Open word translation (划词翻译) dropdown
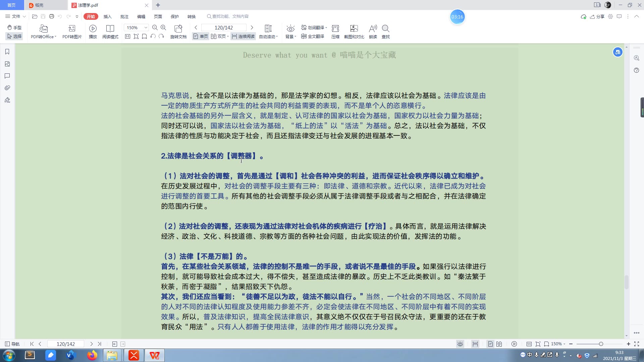Viewport: 644px width, 362px height. pos(314,27)
